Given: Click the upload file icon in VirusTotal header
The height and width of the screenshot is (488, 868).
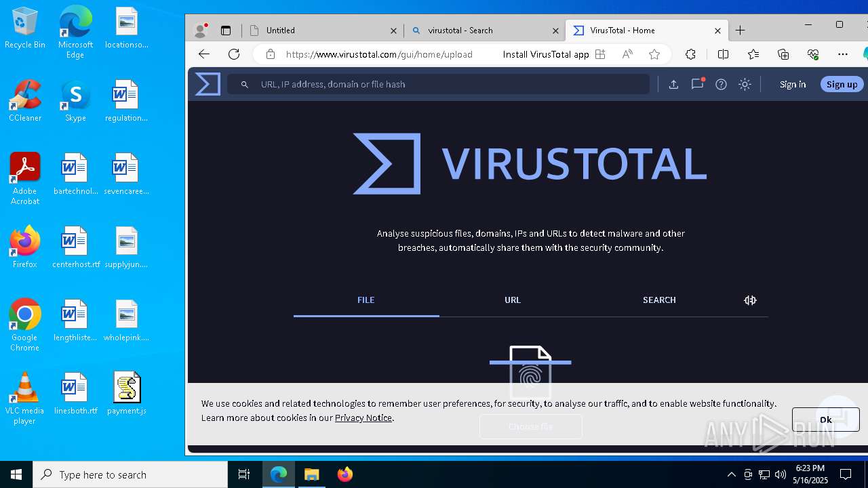Looking at the screenshot, I should click(673, 84).
